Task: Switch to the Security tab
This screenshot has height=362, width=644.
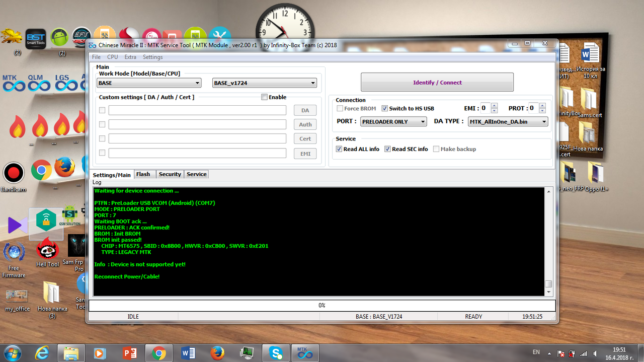Action: pyautogui.click(x=170, y=174)
